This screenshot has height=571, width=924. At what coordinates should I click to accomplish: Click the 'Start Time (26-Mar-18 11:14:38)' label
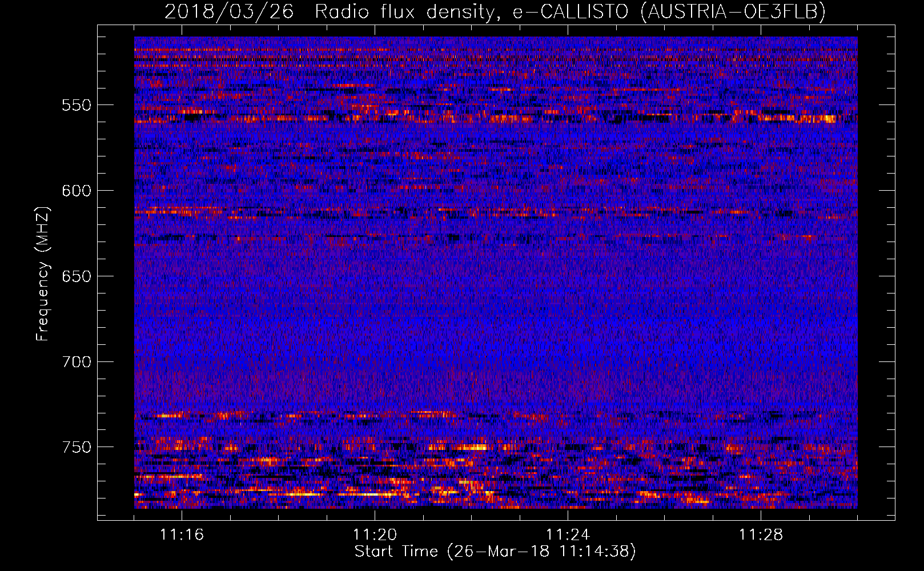coord(495,552)
